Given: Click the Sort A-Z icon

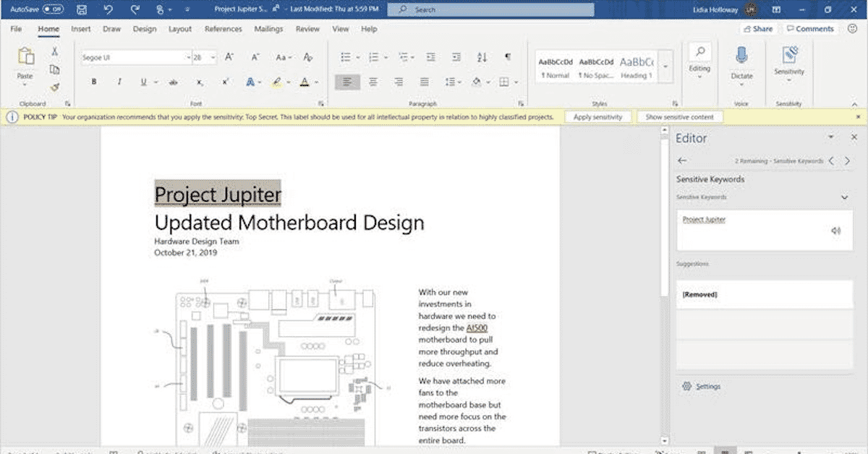Looking at the screenshot, I should pyautogui.click(x=482, y=57).
